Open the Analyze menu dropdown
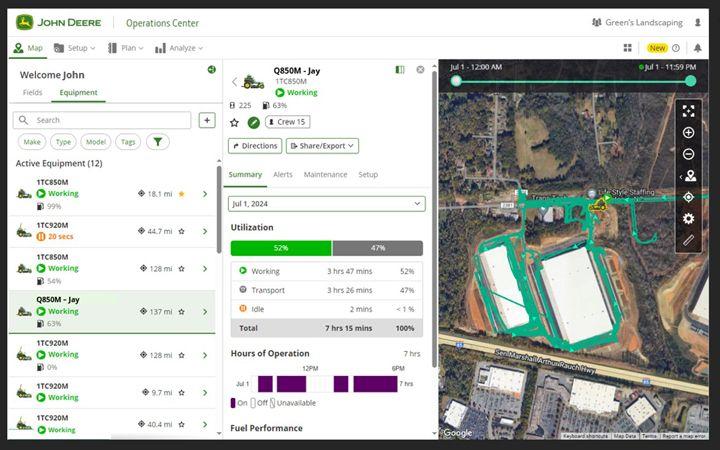This screenshot has width=720, height=450. (x=179, y=48)
